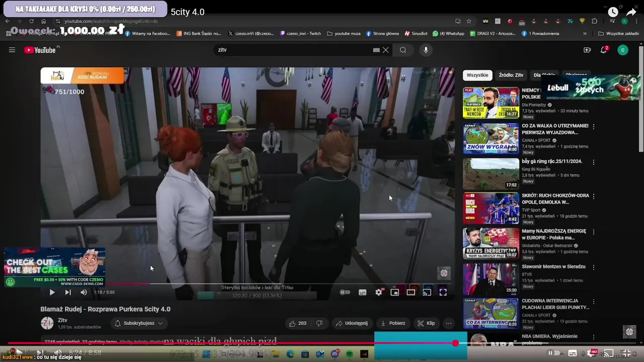Switch inner player to miniplayer
644x362 pixels.
point(394,292)
